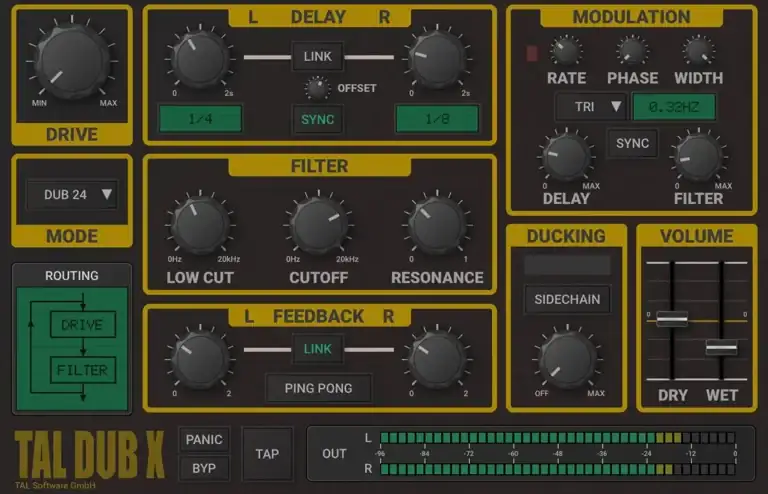768x494 pixels.
Task: Click the WET volume fader handle
Action: pos(721,347)
